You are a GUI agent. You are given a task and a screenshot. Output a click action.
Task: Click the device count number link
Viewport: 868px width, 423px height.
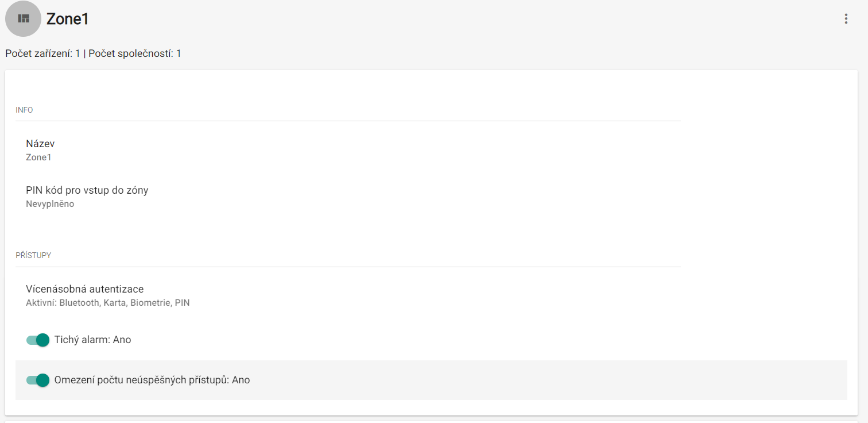[x=77, y=53]
